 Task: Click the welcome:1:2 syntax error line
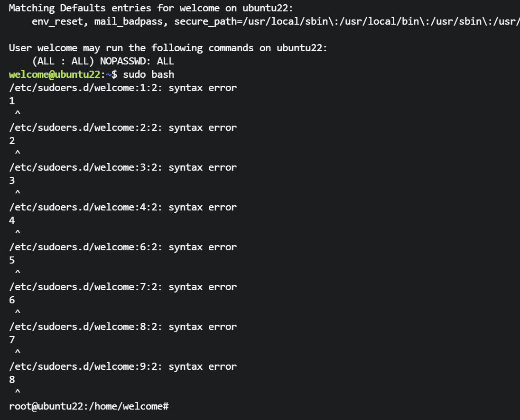[123, 88]
